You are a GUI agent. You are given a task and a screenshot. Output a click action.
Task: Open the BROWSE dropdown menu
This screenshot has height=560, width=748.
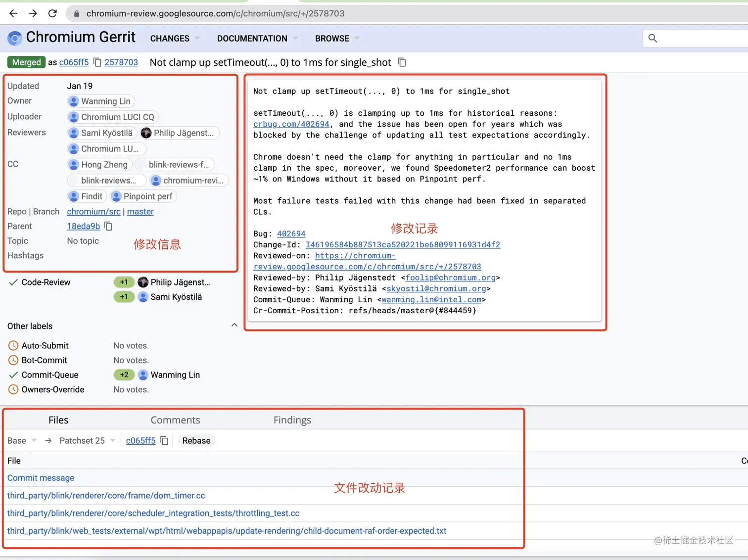(x=337, y=39)
